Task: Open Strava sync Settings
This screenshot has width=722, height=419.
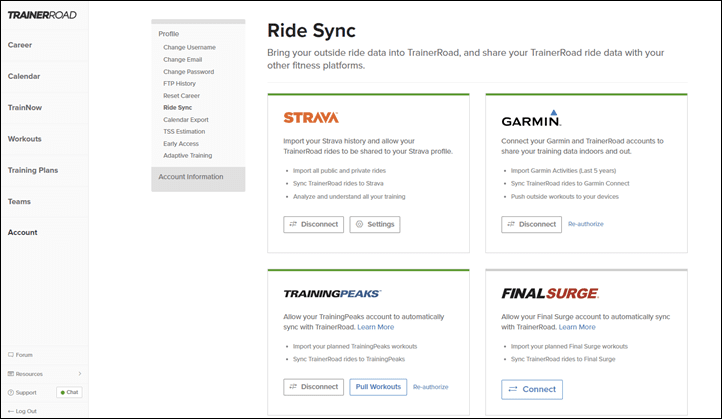Action: point(375,225)
